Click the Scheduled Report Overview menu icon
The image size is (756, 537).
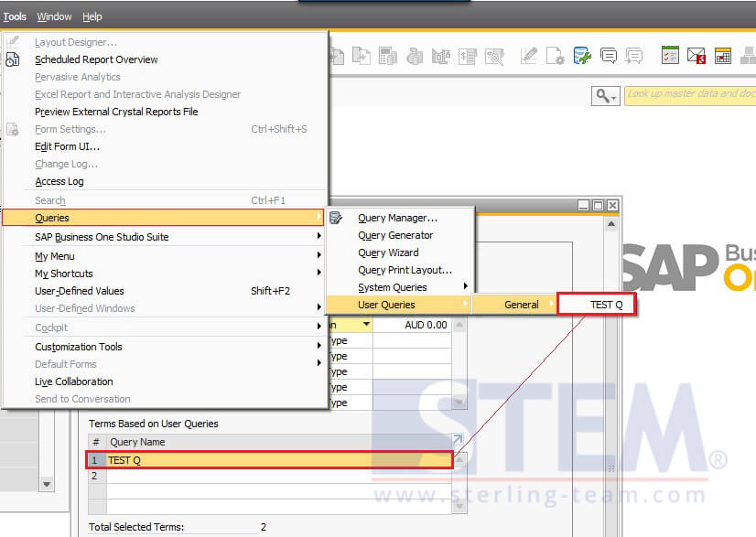13,59
